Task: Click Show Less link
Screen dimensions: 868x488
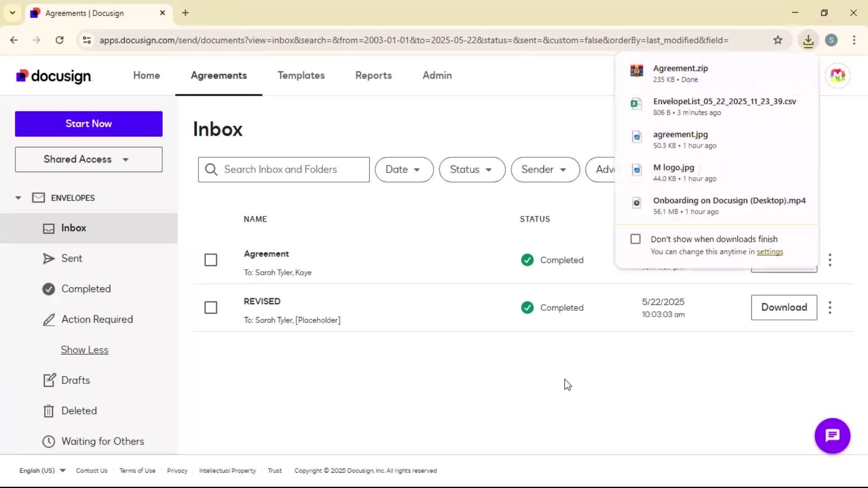Action: 85,350
